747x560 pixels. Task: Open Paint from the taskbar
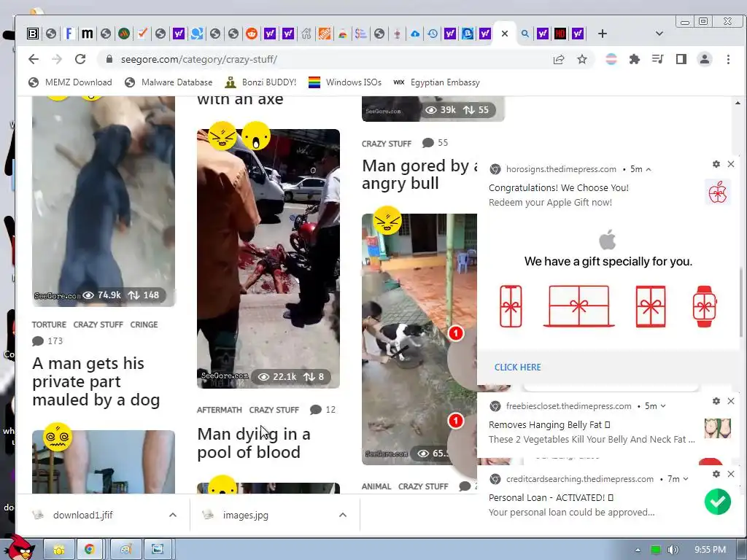pos(125,550)
